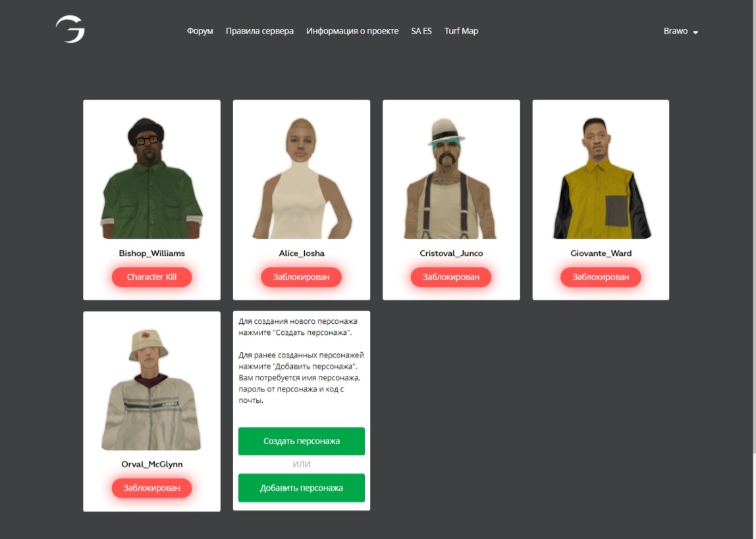Click Заблокирован button under Alice_Iosha
The image size is (756, 539).
(301, 277)
